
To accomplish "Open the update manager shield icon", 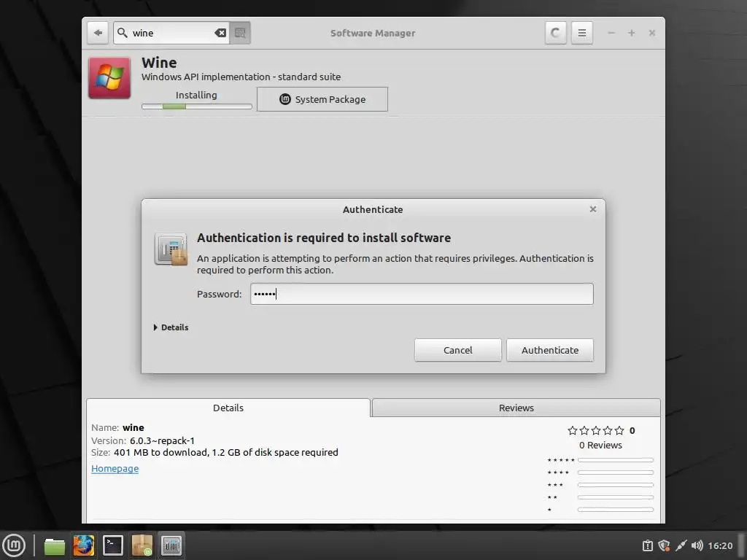I will click(x=664, y=545).
